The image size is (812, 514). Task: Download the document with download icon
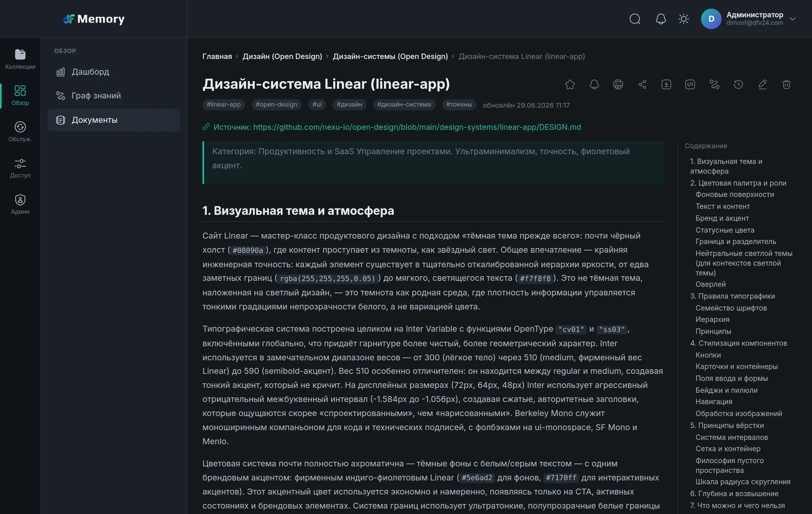(666, 85)
